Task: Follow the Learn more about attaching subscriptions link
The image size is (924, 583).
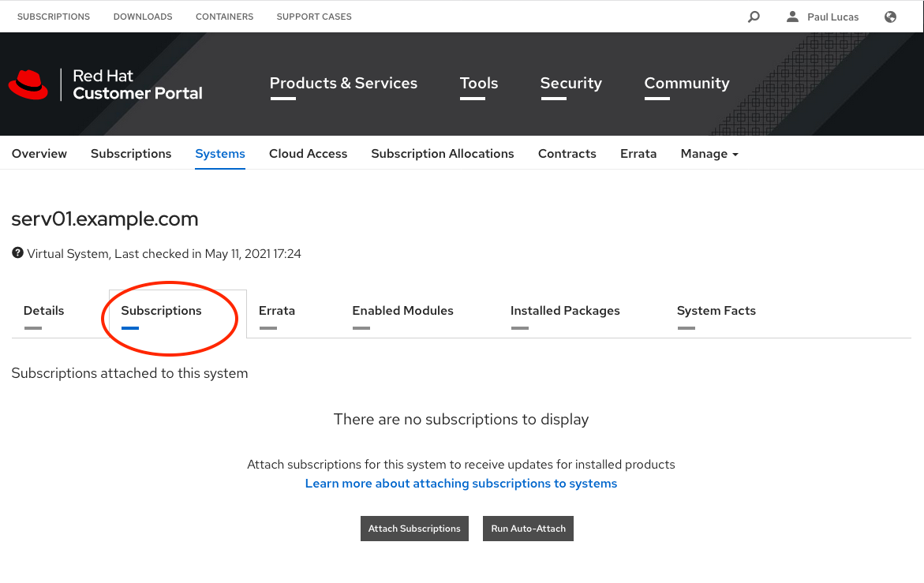Action: pos(461,484)
